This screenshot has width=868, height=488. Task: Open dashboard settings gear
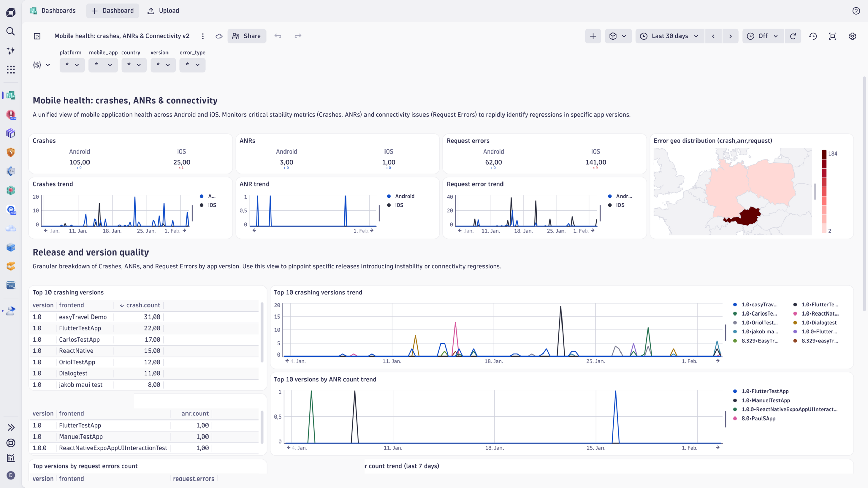pos(852,36)
